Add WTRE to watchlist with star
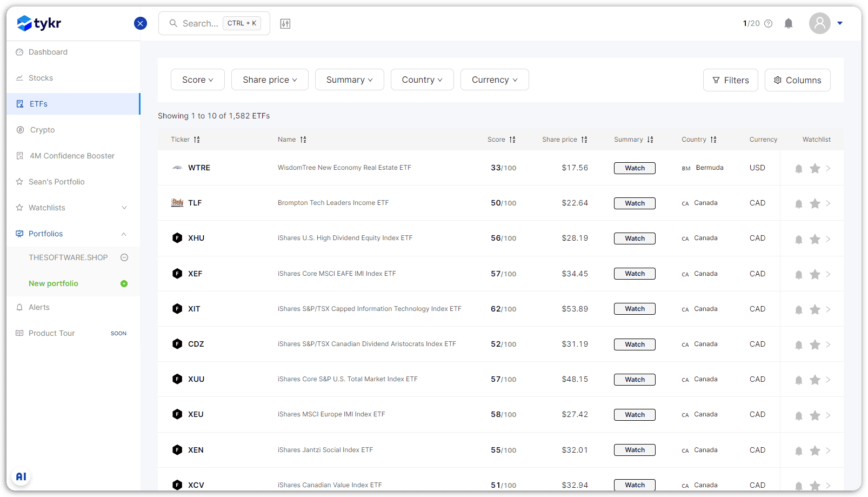Screen dimensions: 868x497 [815, 168]
